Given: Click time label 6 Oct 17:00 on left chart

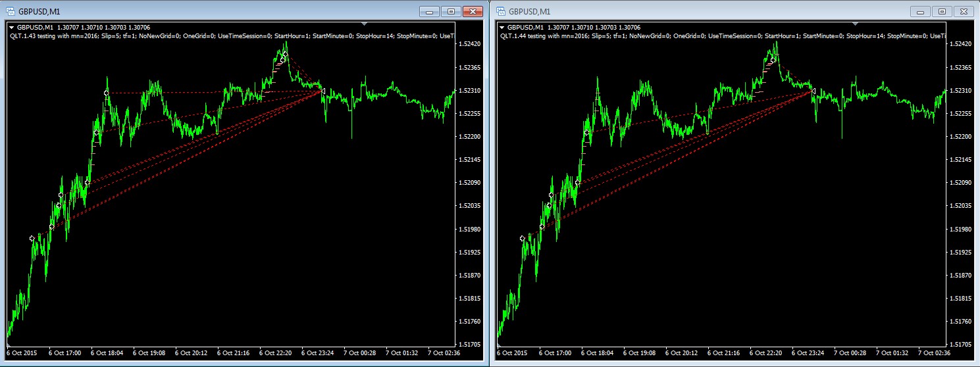Looking at the screenshot, I should (64, 353).
